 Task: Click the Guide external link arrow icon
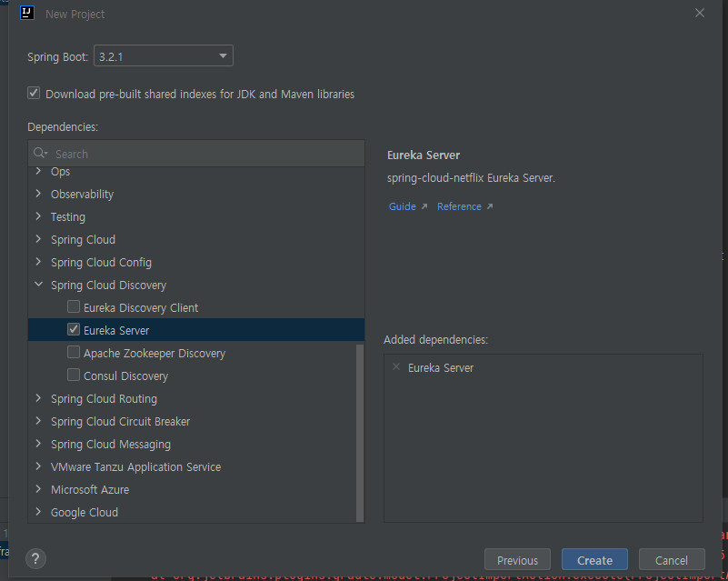(424, 206)
